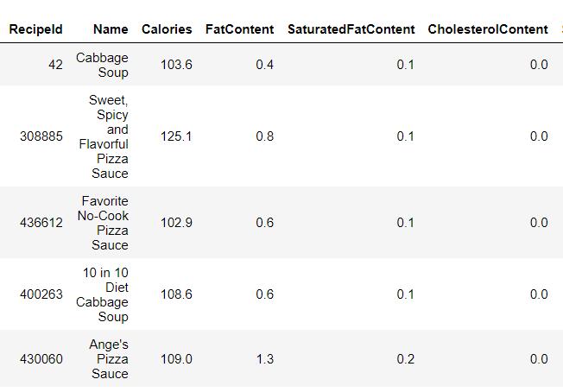Click the Name column header
The height and width of the screenshot is (392, 563).
[111, 29]
